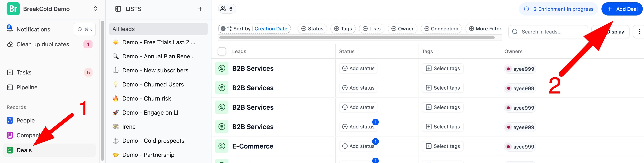Click the Notifications bell icon
Screen dimensions: 644x163
[10, 29]
